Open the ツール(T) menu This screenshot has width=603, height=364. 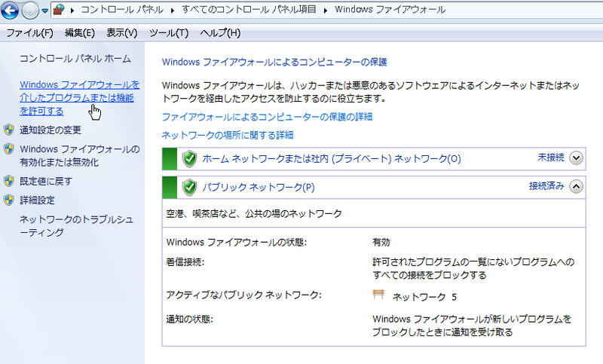click(x=169, y=33)
